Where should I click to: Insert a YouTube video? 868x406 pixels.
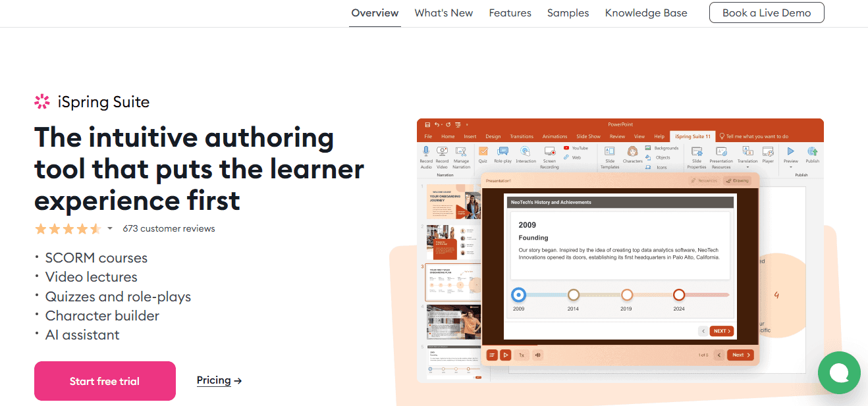point(576,149)
